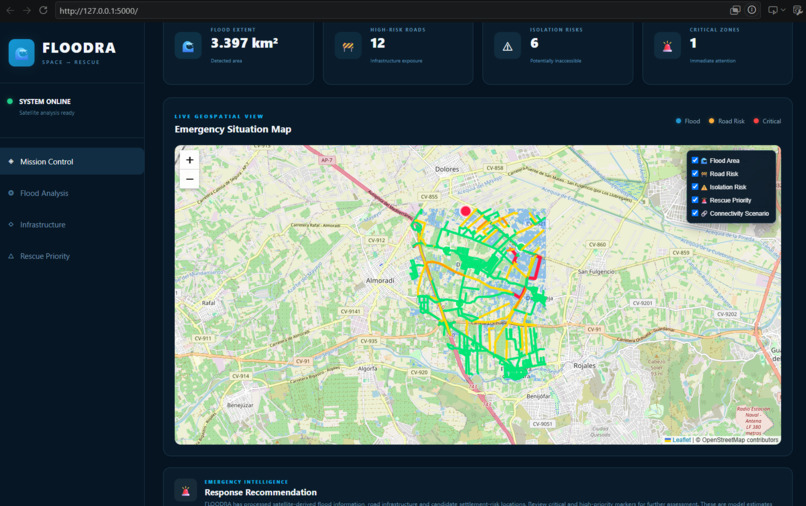Click the overlapping windows icon in address bar
The height and width of the screenshot is (506, 806).
735,10
